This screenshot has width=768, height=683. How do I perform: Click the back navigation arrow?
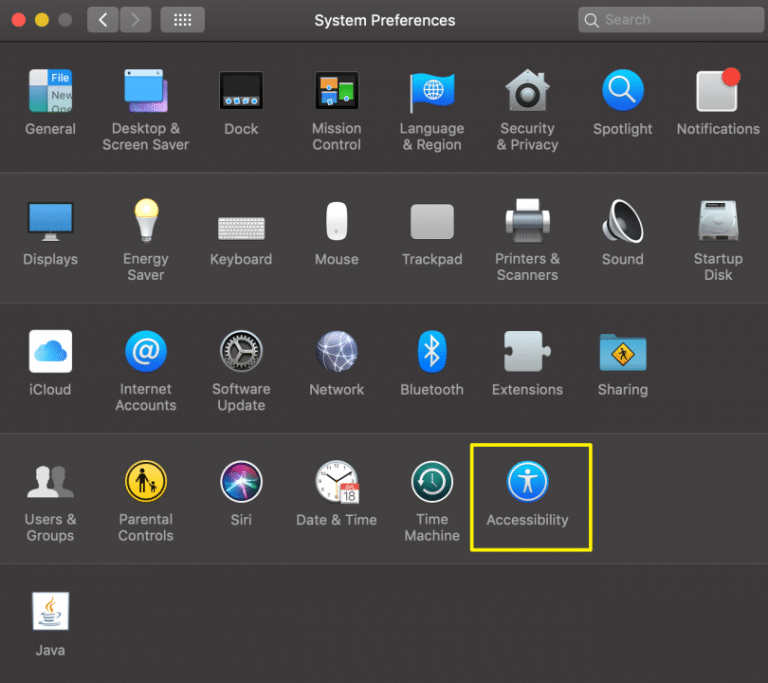pyautogui.click(x=102, y=20)
